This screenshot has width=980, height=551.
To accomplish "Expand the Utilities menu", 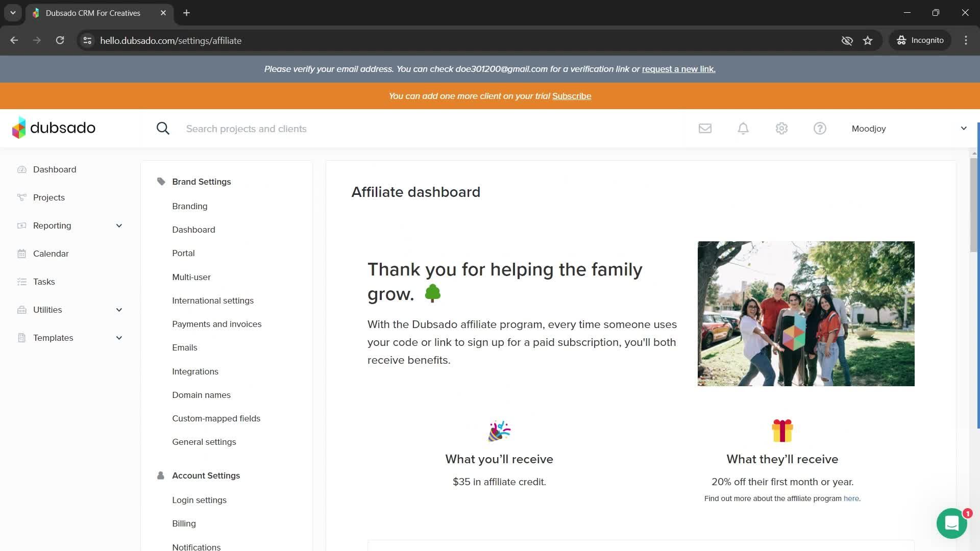I will tap(119, 310).
